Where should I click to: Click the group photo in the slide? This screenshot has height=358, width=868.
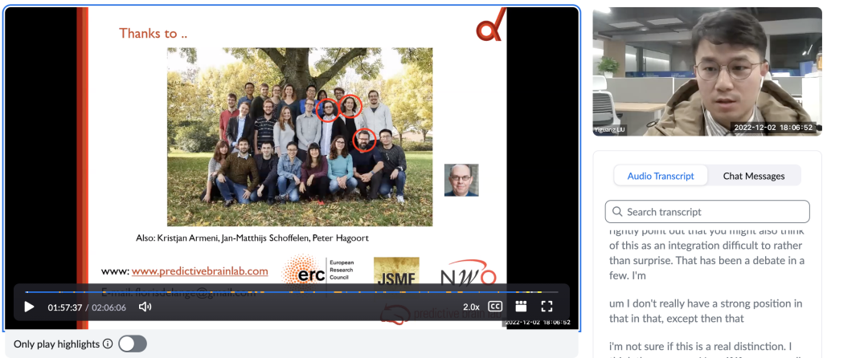299,136
